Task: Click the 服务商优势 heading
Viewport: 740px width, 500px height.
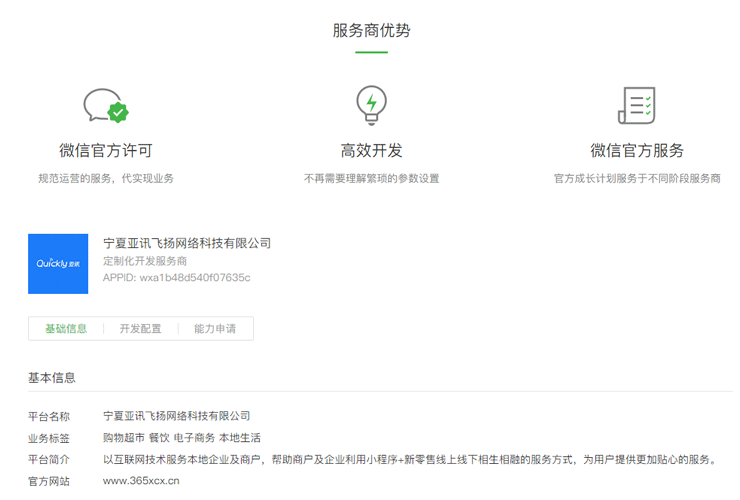Action: point(371,31)
